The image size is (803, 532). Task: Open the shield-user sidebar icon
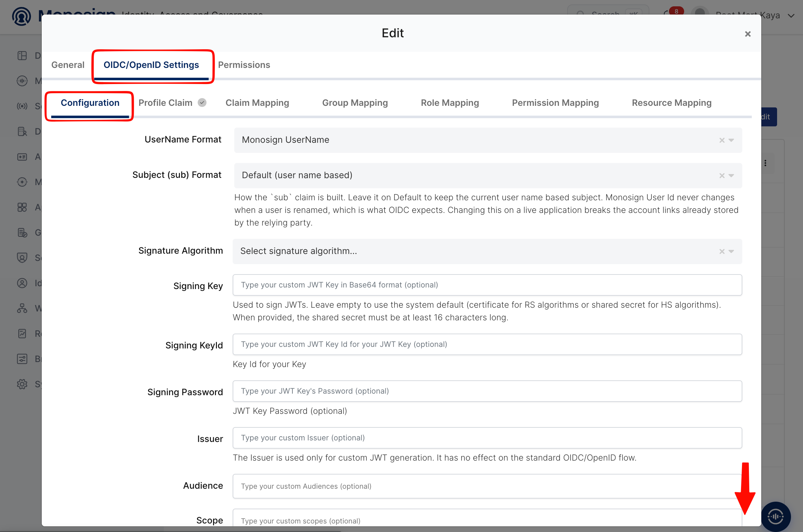[22, 258]
